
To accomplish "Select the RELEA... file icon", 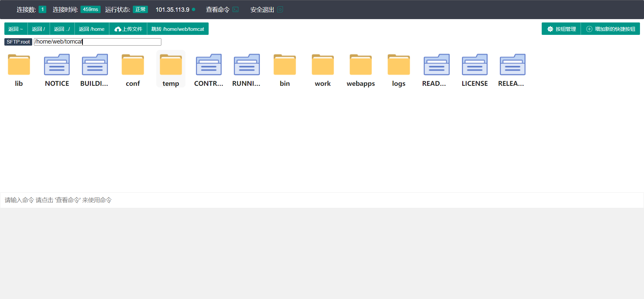I will click(513, 64).
